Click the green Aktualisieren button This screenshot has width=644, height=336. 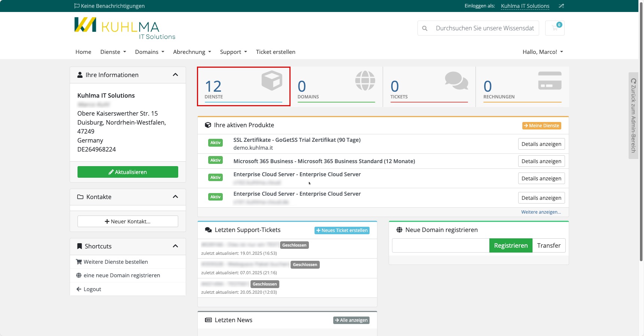(128, 172)
